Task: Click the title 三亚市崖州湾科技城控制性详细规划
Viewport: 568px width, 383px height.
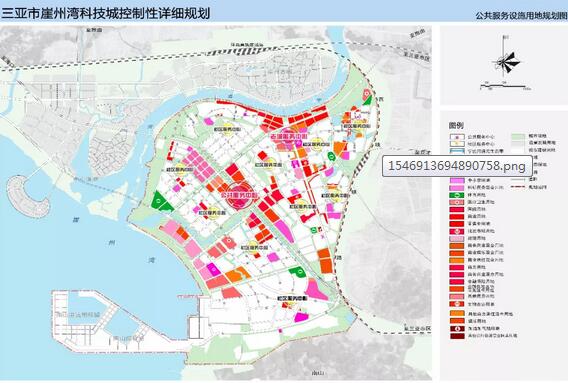Action: tap(106, 13)
